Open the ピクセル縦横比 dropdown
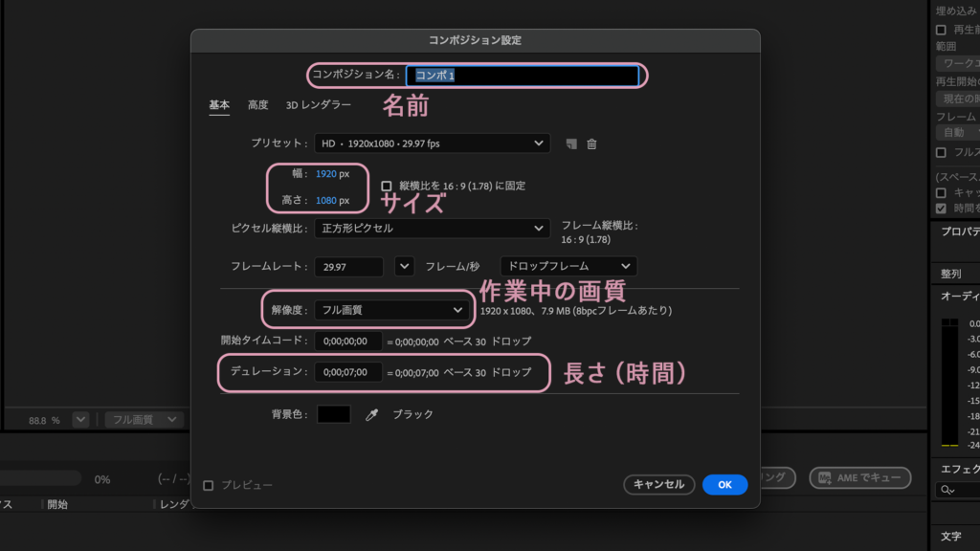The image size is (980, 551). pyautogui.click(x=432, y=229)
